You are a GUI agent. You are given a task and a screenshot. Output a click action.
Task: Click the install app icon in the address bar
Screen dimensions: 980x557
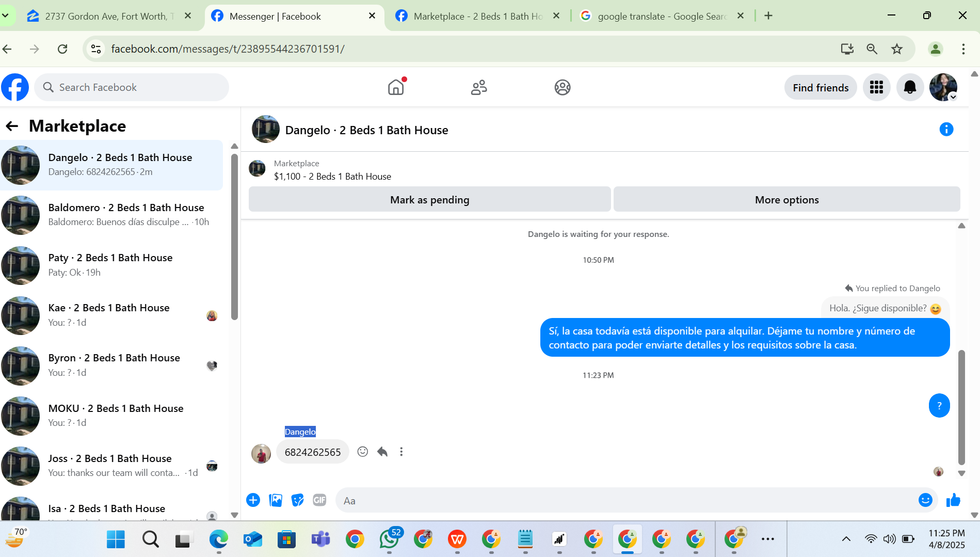(x=847, y=49)
